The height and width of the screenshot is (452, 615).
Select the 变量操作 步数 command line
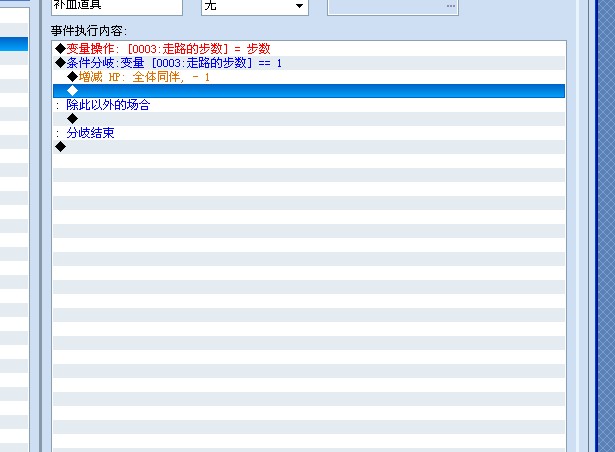309,49
